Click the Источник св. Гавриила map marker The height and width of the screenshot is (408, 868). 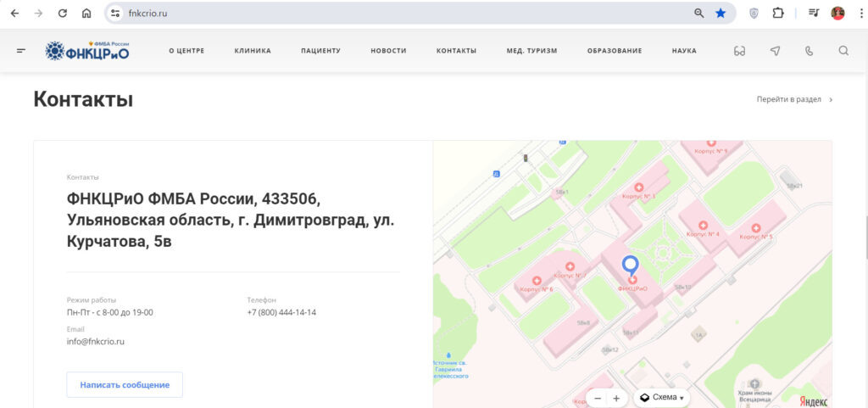[x=448, y=355]
